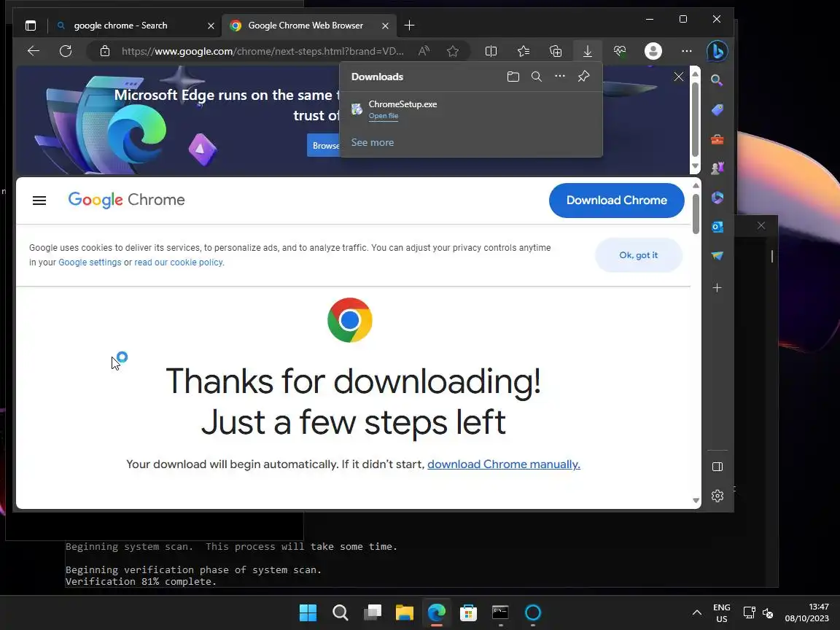Open sidebar settings gear icon
Viewport: 840px width, 630px height.
(717, 496)
